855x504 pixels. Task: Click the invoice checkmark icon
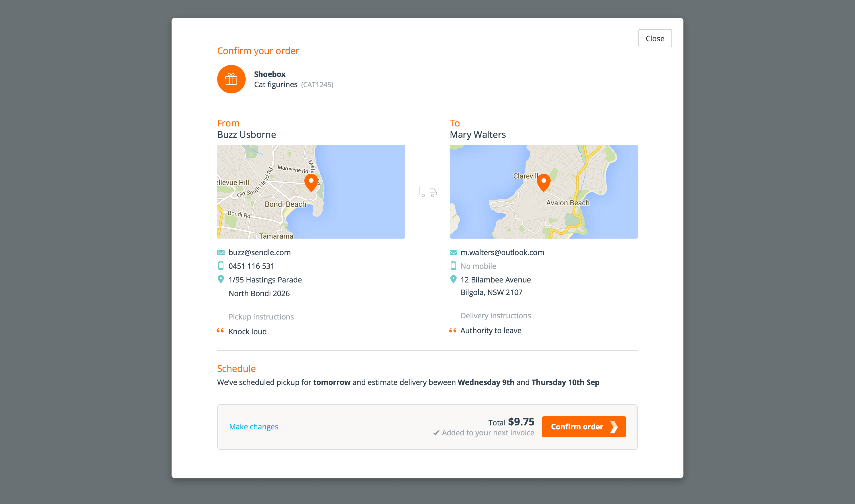coord(436,433)
